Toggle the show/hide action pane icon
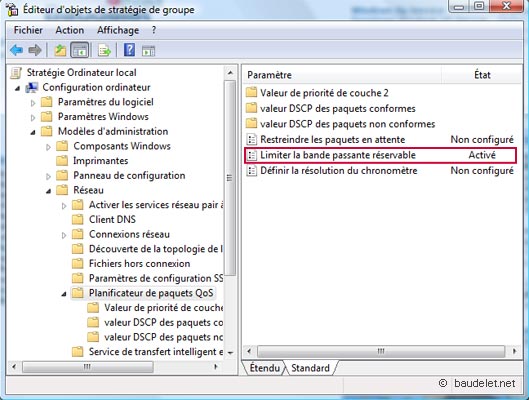 149,51
